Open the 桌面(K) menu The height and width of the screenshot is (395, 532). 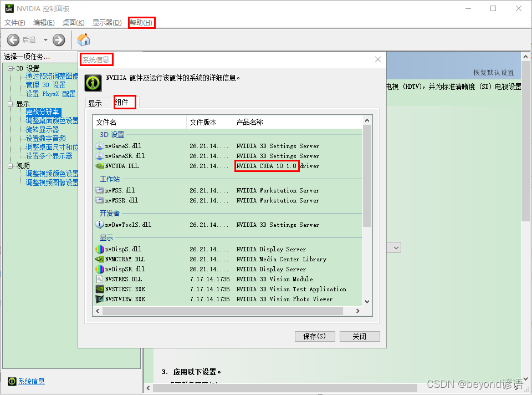click(73, 23)
